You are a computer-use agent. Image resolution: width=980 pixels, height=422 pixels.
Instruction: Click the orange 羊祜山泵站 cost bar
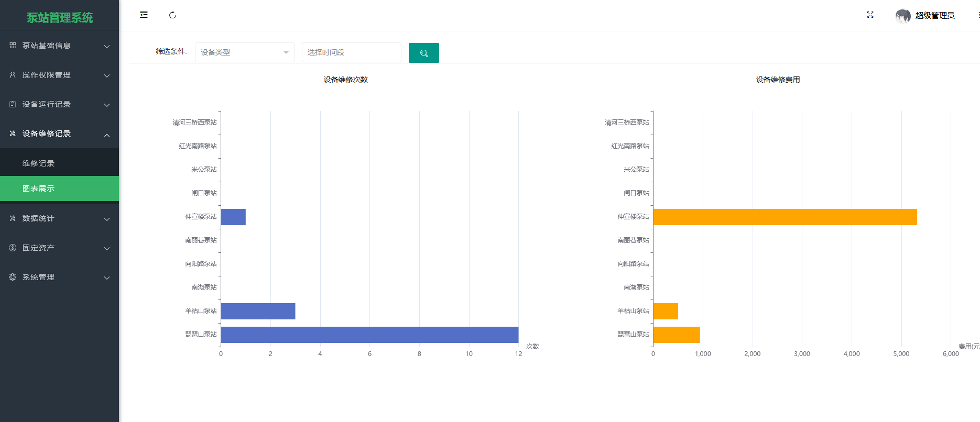coord(666,311)
